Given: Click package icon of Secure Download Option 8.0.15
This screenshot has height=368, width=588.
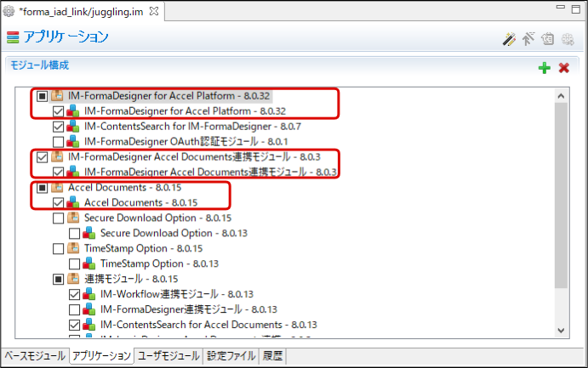Looking at the screenshot, I should 73,218.
